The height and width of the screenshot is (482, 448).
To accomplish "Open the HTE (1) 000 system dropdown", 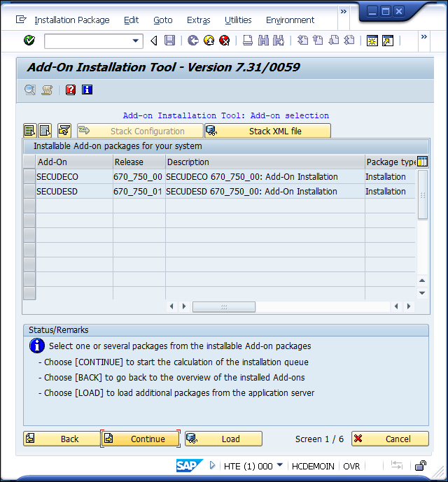I will click(x=279, y=465).
